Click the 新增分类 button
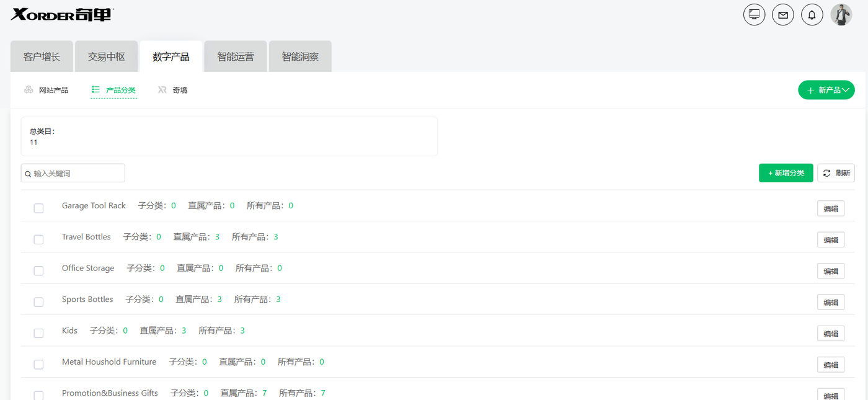 (786, 173)
